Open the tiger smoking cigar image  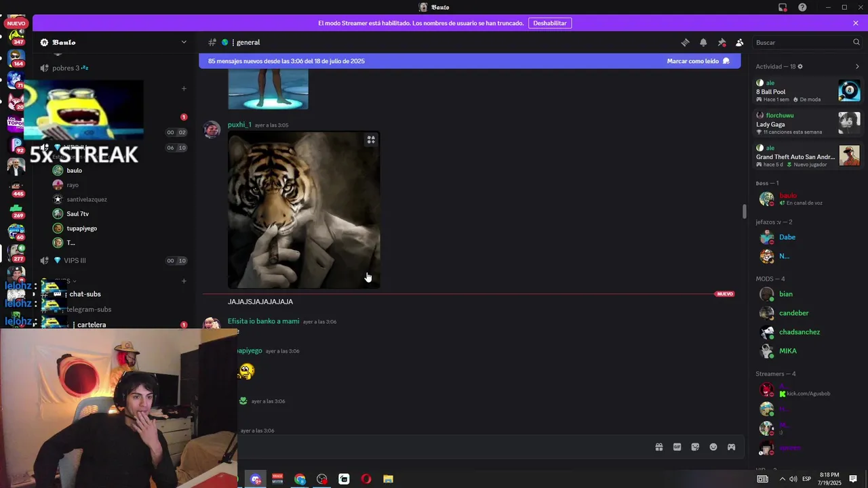[304, 210]
